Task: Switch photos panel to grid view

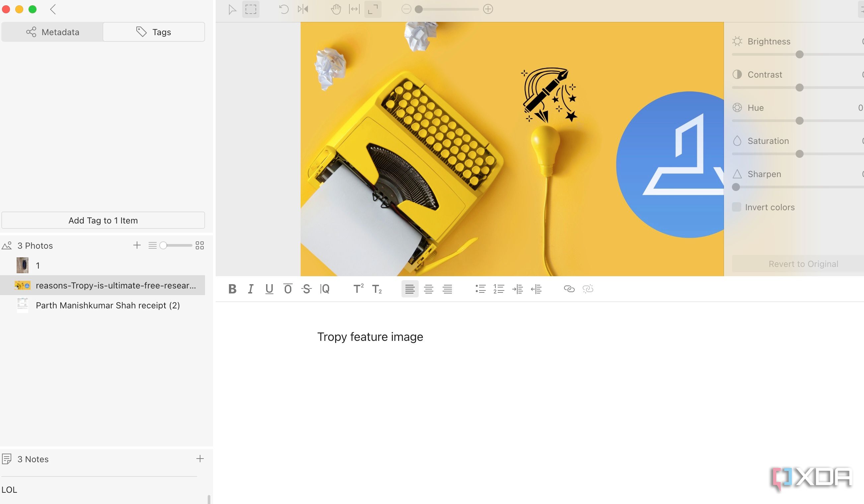Action: 199,245
